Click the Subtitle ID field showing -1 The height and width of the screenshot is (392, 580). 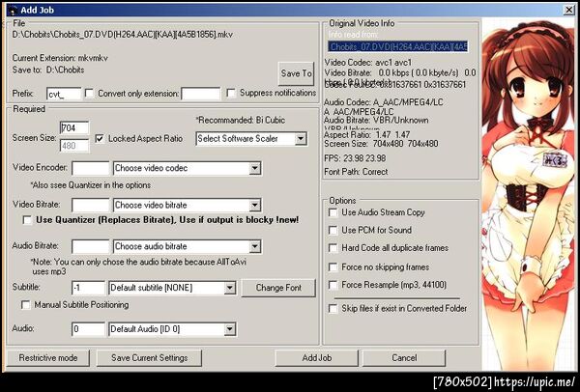[88, 288]
